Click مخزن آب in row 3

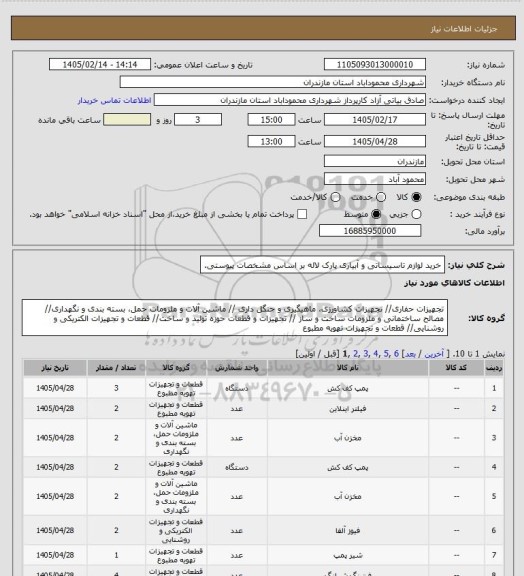pyautogui.click(x=348, y=438)
